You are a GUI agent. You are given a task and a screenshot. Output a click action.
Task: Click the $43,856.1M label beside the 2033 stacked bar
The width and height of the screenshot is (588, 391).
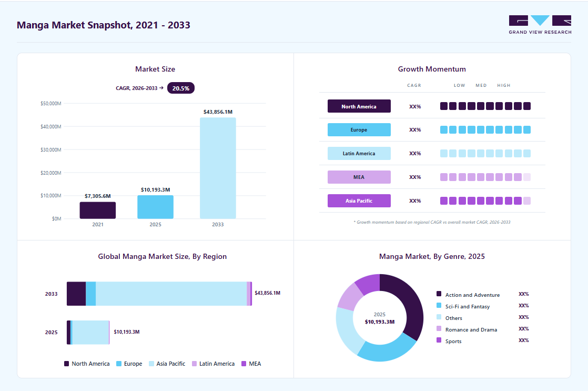pyautogui.click(x=267, y=293)
